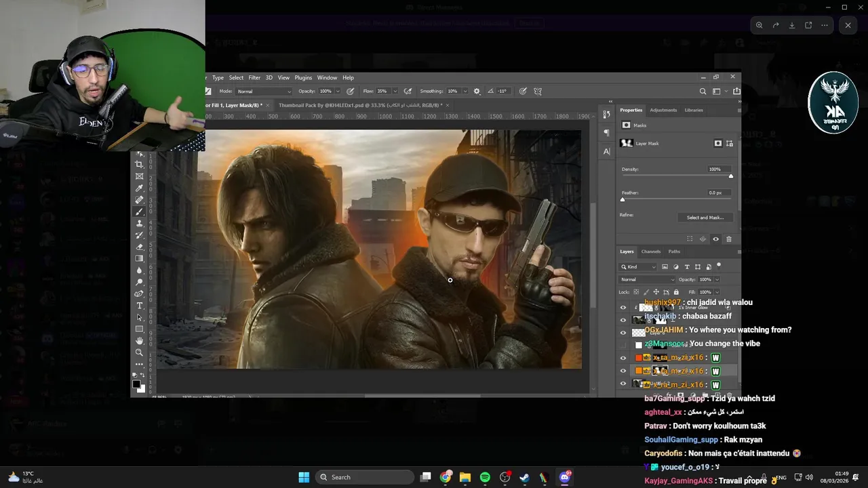
Task: Toggle Lock transparent pixels
Action: point(636,292)
